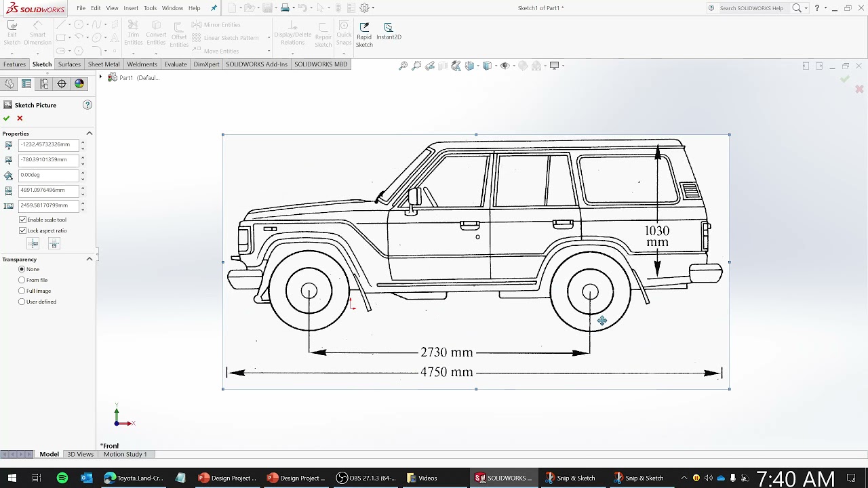Switch to OBS 27.1.3 taskbar item
This screenshot has height=488, width=868.
[x=367, y=478]
